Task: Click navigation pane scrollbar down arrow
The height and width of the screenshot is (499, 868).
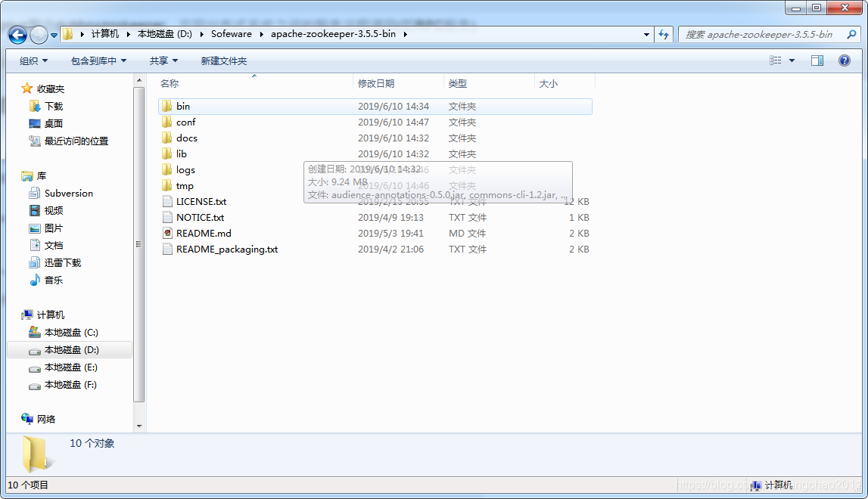Action: point(139,426)
